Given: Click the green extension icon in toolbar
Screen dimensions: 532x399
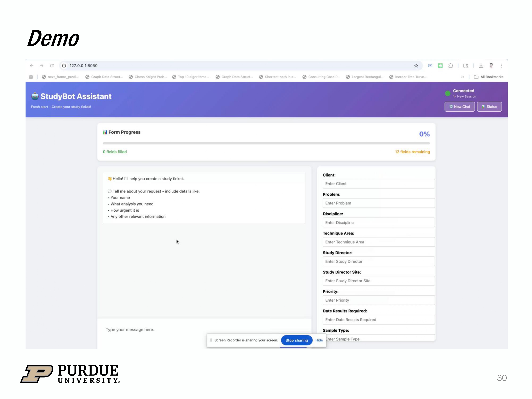Looking at the screenshot, I should (x=440, y=66).
